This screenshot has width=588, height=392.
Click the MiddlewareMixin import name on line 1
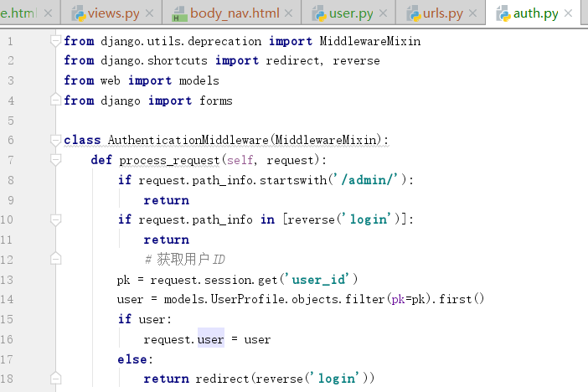(x=369, y=41)
